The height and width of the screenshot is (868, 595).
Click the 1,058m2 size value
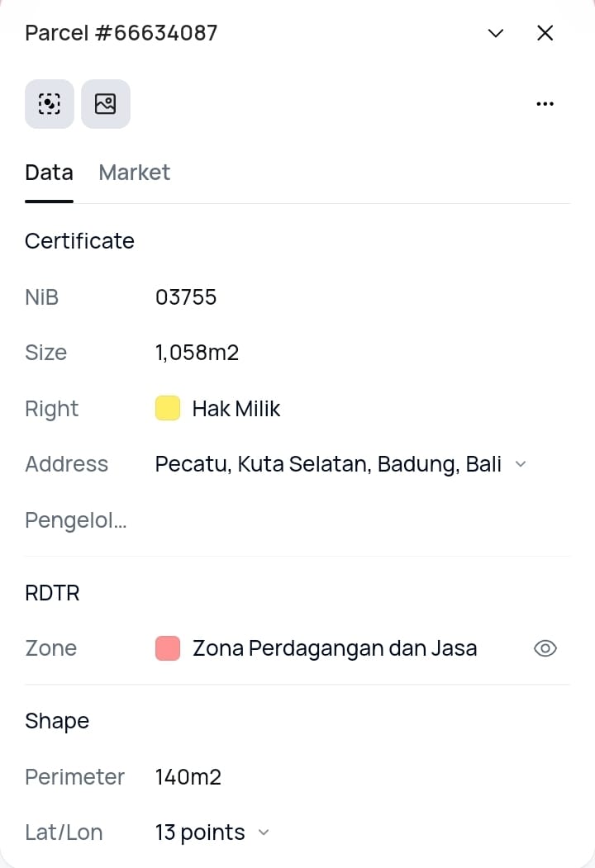pyautogui.click(x=197, y=353)
